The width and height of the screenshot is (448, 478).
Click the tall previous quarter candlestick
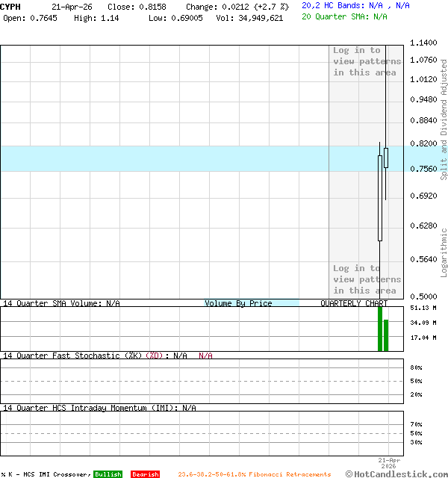coord(380,198)
